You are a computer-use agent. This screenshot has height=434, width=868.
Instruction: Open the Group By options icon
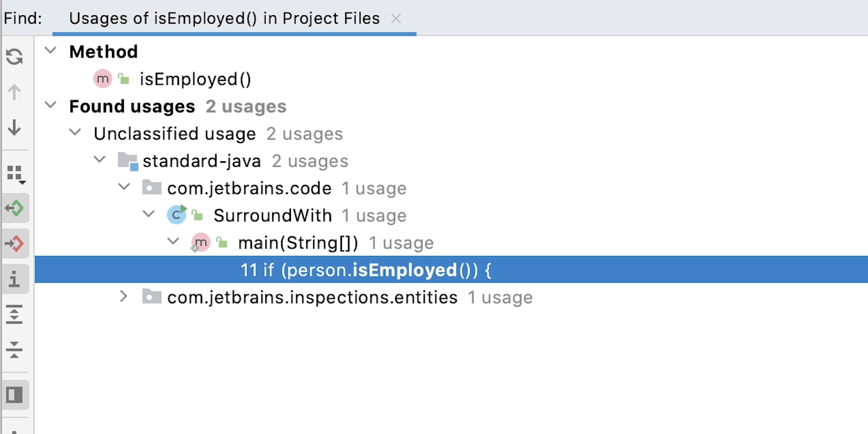(x=16, y=174)
